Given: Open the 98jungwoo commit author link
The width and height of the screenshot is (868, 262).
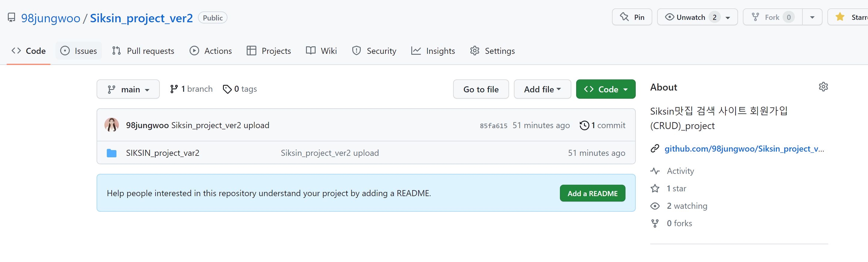Looking at the screenshot, I should coord(147,125).
